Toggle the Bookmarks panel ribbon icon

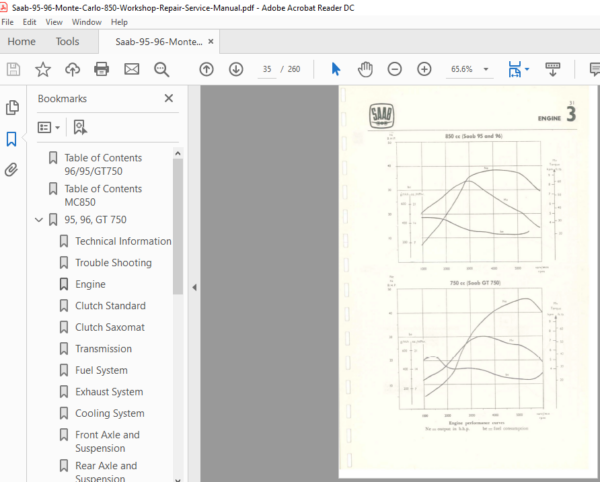[x=11, y=139]
